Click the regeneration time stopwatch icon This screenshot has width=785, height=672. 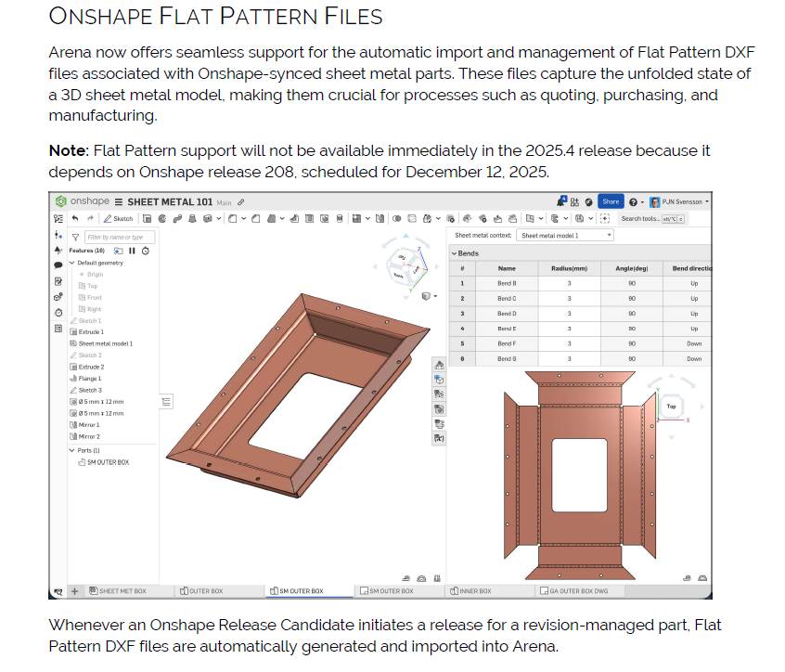[146, 251]
